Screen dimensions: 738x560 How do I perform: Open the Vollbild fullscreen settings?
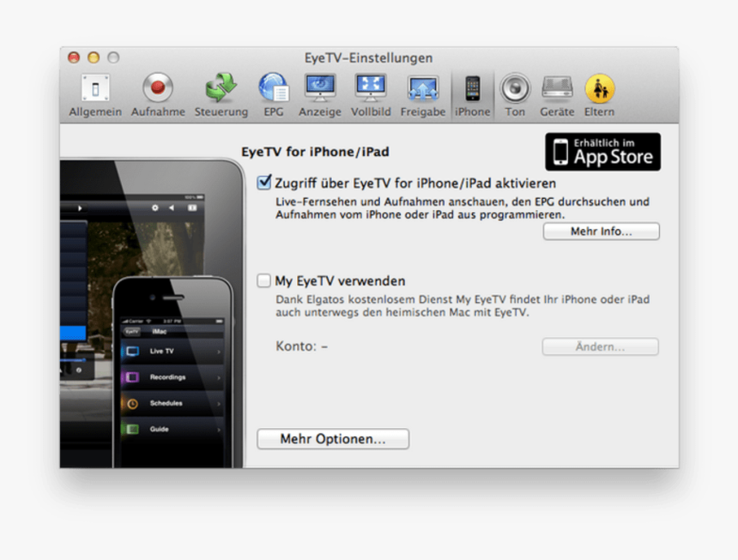point(371,95)
